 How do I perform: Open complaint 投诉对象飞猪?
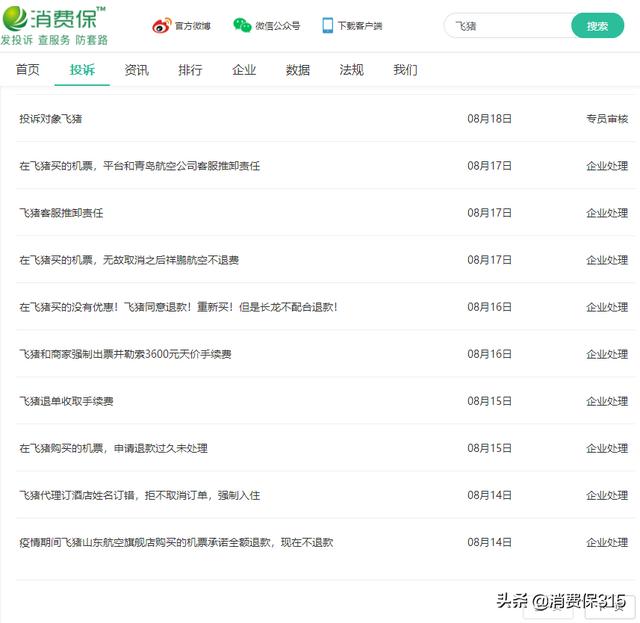pos(51,119)
